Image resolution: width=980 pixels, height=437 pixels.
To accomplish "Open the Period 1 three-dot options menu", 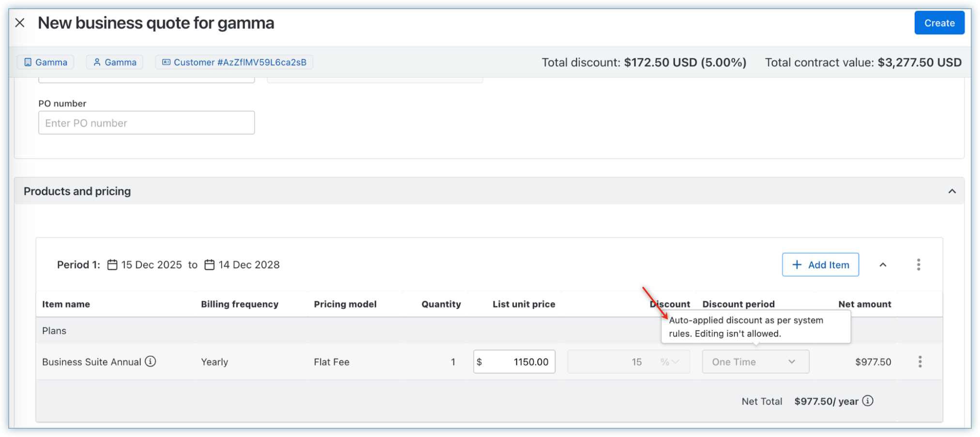I will [x=918, y=265].
